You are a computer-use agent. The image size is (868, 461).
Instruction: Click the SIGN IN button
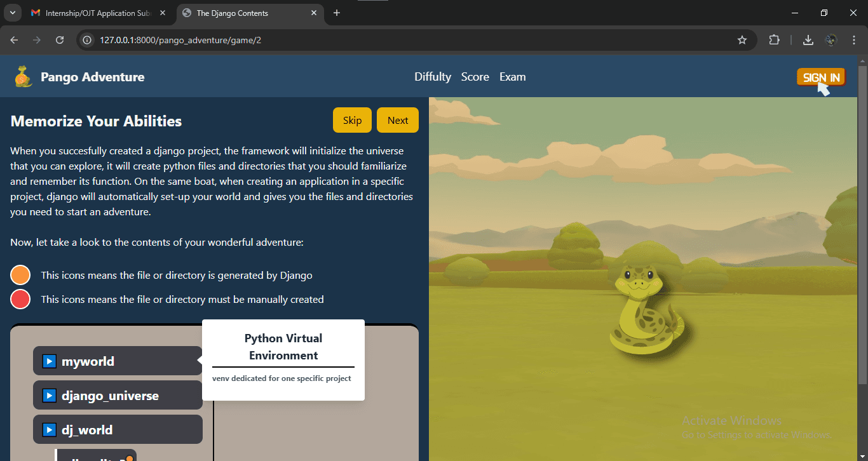[x=821, y=77]
